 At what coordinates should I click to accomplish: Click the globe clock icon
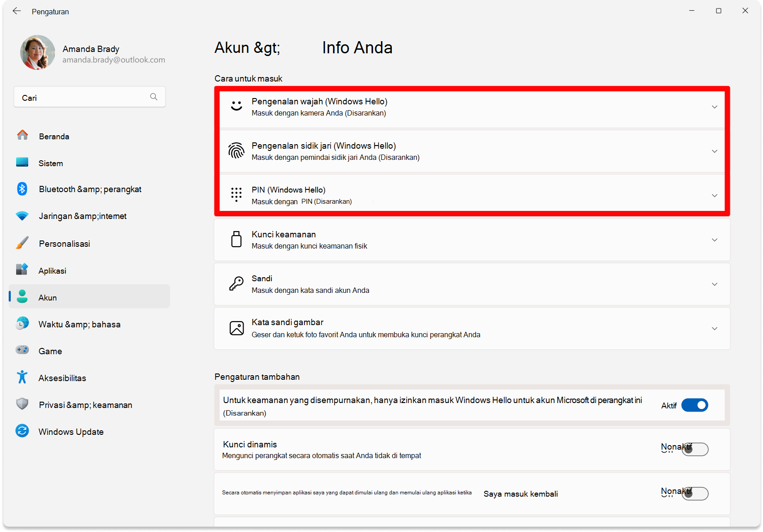(22, 323)
